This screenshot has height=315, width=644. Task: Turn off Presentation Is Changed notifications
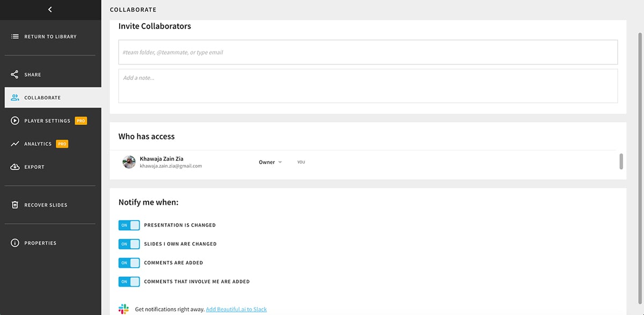coord(129,225)
